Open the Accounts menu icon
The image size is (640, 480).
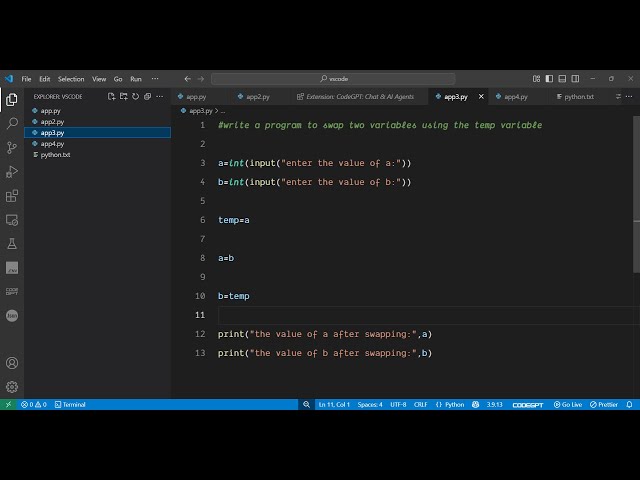coord(12,363)
